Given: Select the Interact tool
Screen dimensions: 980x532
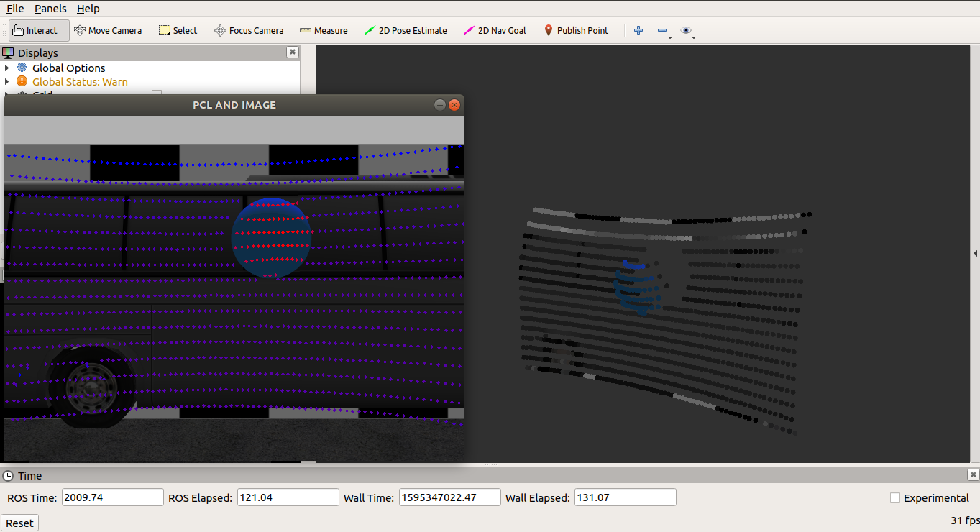Looking at the screenshot, I should [x=35, y=30].
